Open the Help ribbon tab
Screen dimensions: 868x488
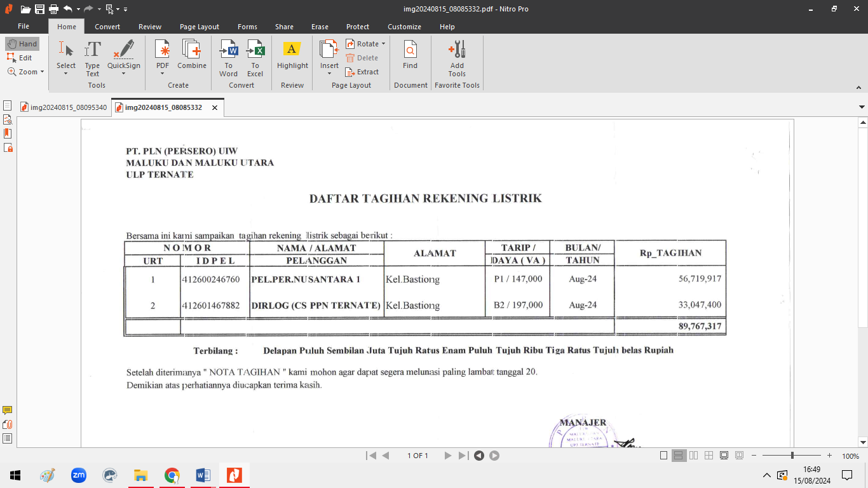tap(447, 27)
